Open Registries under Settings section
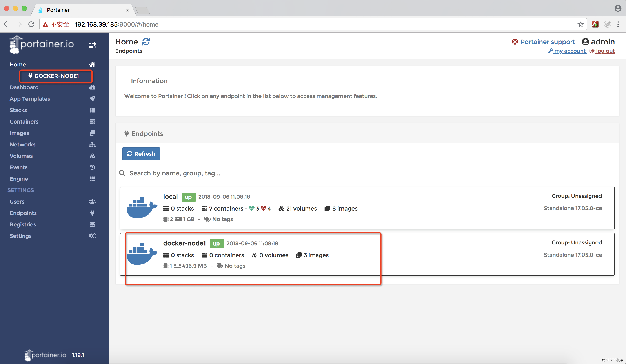This screenshot has height=364, width=626. click(23, 224)
